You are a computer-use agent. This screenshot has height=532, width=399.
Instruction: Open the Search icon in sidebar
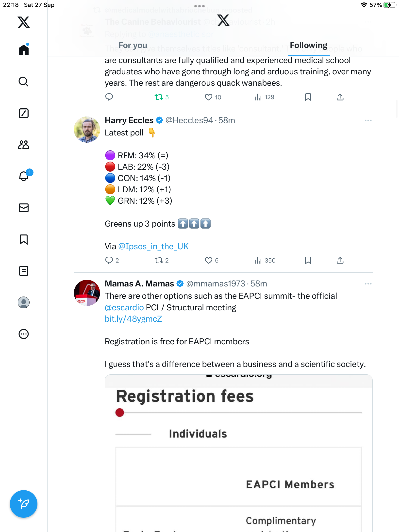click(24, 82)
